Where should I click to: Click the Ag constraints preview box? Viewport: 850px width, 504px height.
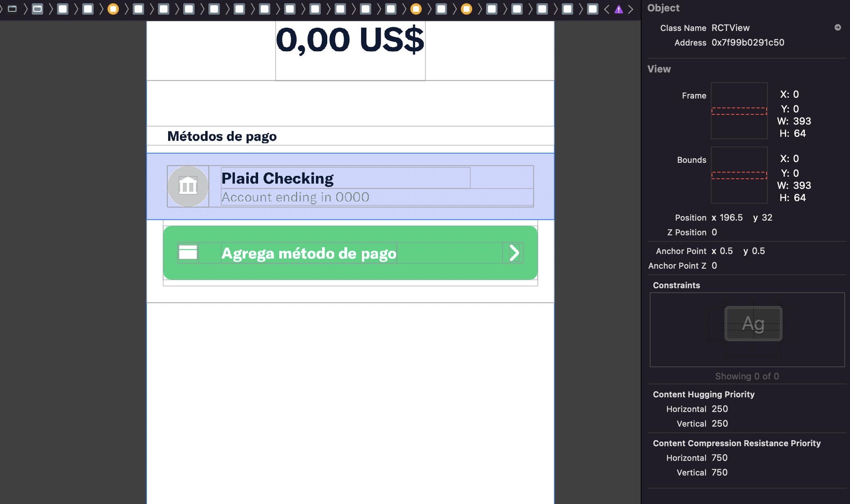point(753,324)
